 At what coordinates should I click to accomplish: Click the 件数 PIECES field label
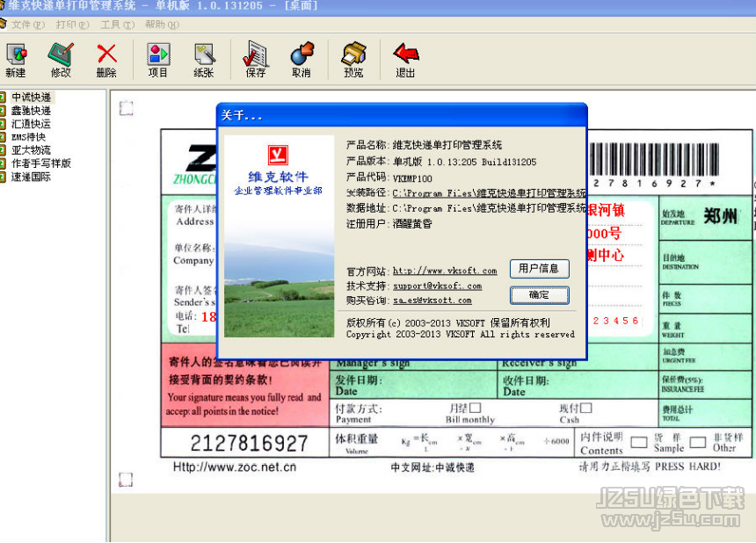point(672,299)
